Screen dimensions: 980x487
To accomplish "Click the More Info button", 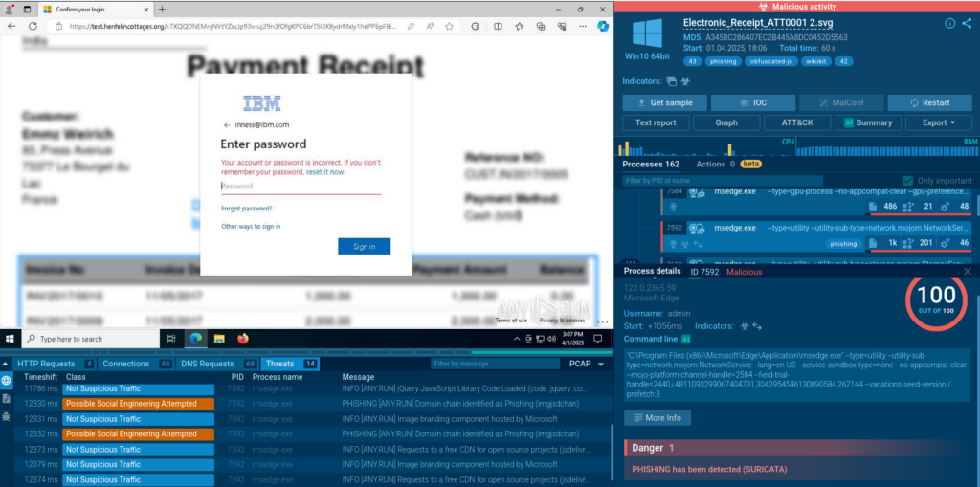I will point(657,418).
